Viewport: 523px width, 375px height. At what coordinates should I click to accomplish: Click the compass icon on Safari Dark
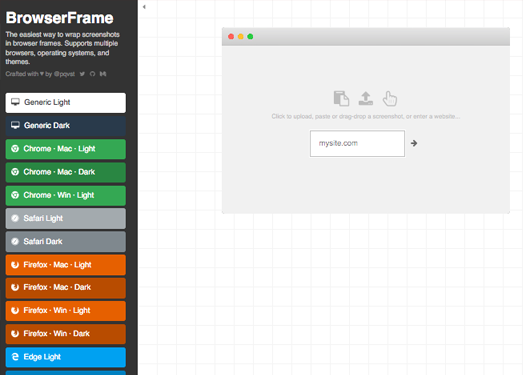pos(15,241)
